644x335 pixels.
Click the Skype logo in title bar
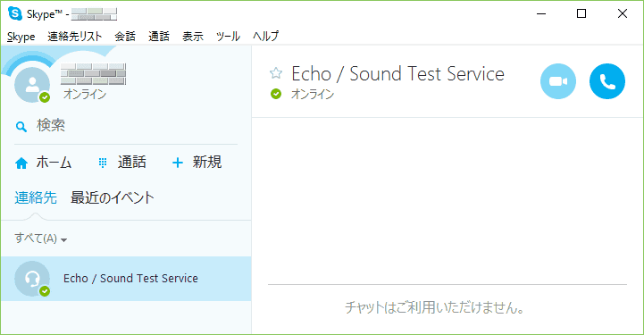15,13
